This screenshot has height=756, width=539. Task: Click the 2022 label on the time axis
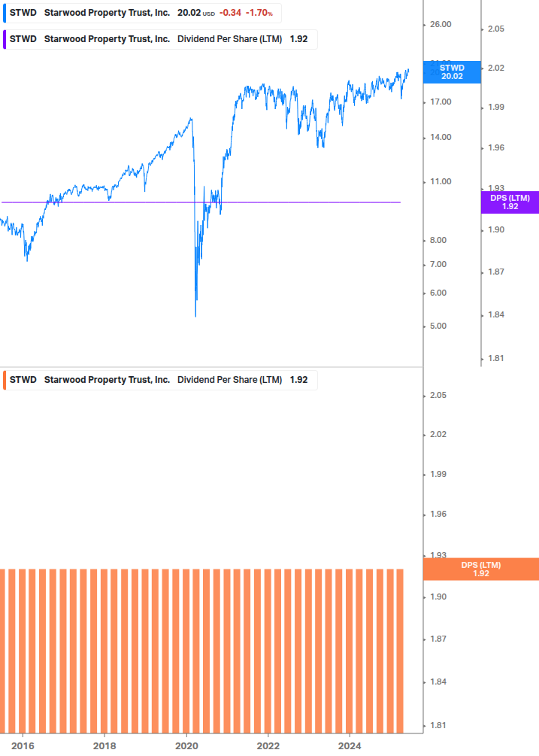click(x=268, y=746)
